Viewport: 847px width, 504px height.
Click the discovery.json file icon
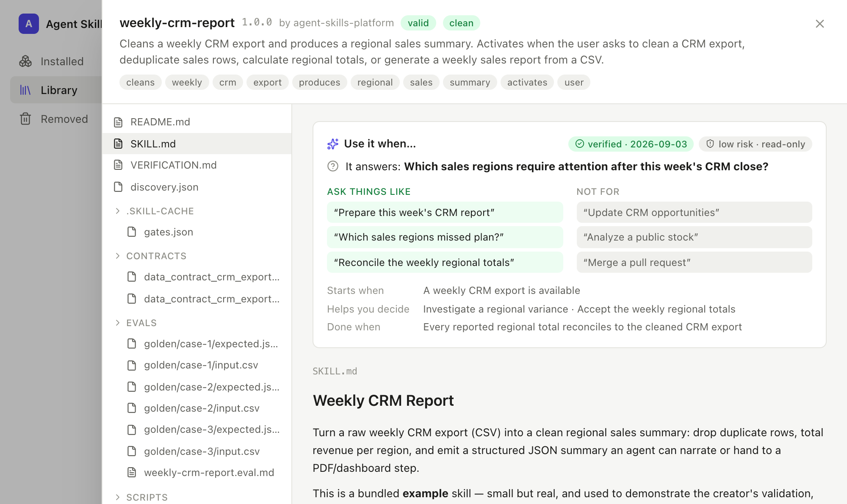click(118, 187)
